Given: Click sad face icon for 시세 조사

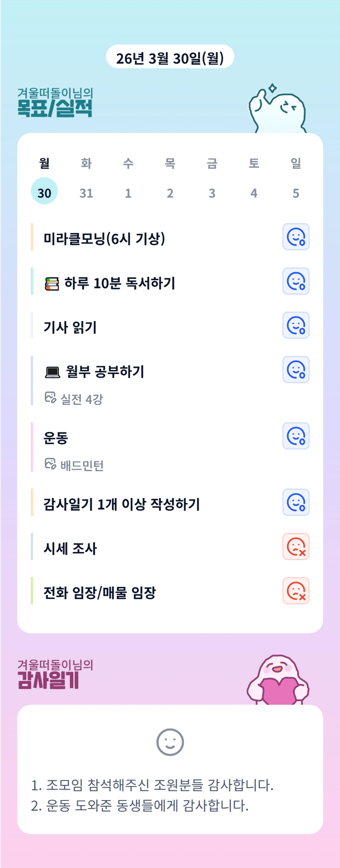Looking at the screenshot, I should click(x=296, y=547).
